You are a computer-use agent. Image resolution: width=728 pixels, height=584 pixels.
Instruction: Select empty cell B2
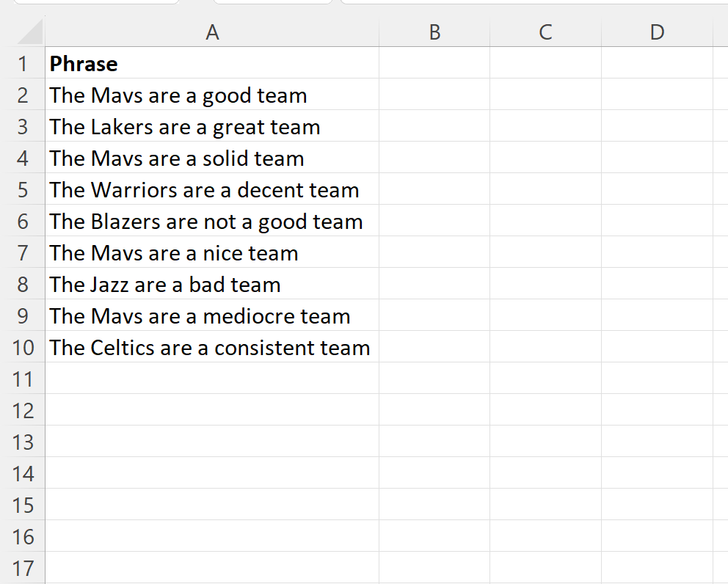[x=434, y=95]
